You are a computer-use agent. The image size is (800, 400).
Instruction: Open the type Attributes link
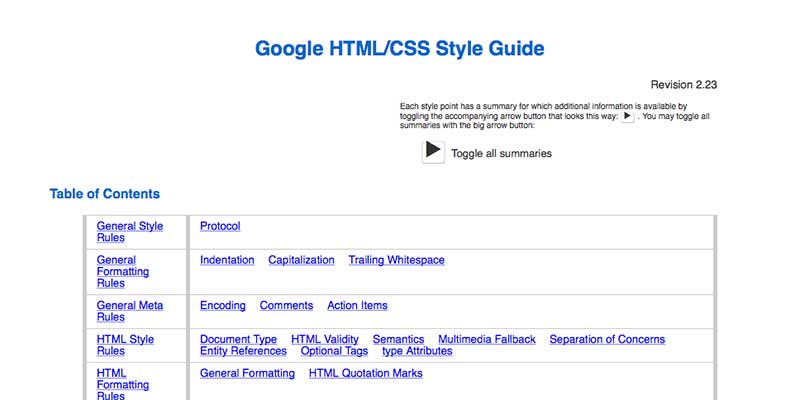pyautogui.click(x=417, y=351)
